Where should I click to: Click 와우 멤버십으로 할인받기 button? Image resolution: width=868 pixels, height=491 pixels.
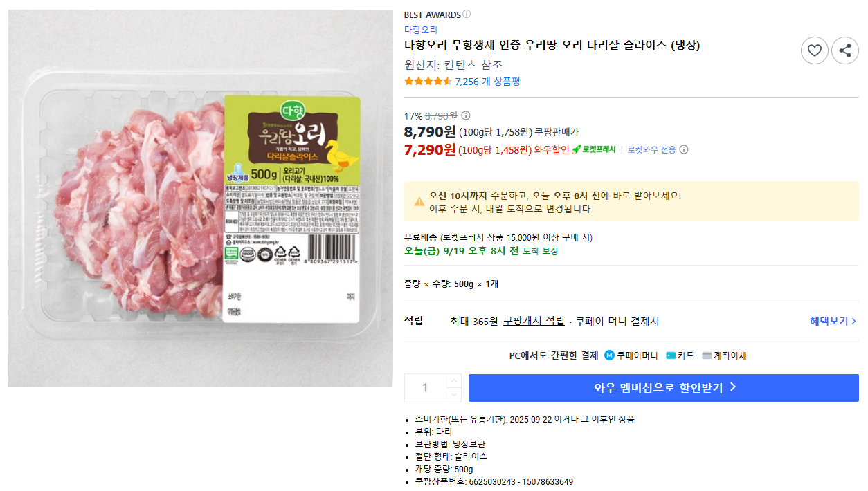pos(663,388)
